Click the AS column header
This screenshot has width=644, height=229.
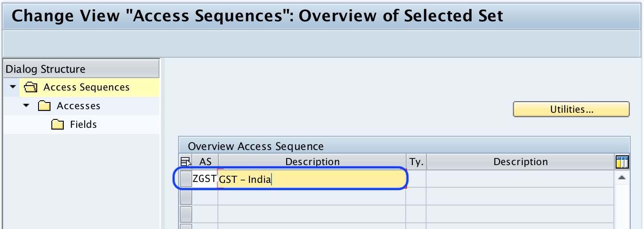coord(205,162)
